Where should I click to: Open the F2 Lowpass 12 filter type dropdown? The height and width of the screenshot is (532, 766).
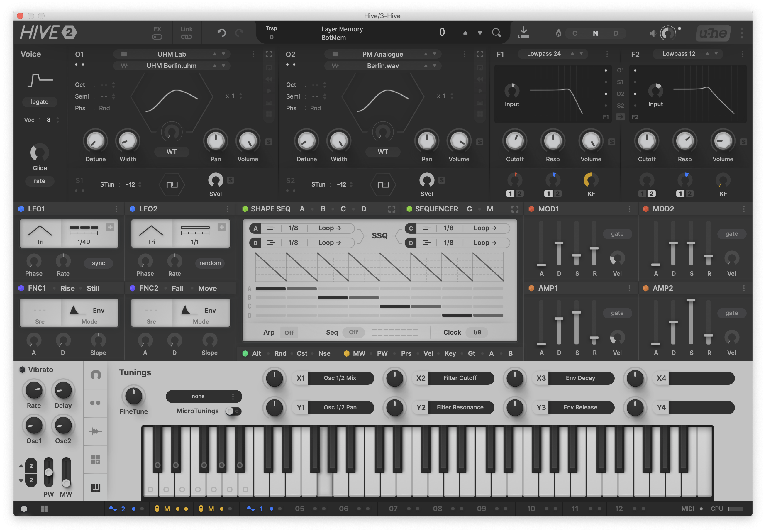point(687,54)
